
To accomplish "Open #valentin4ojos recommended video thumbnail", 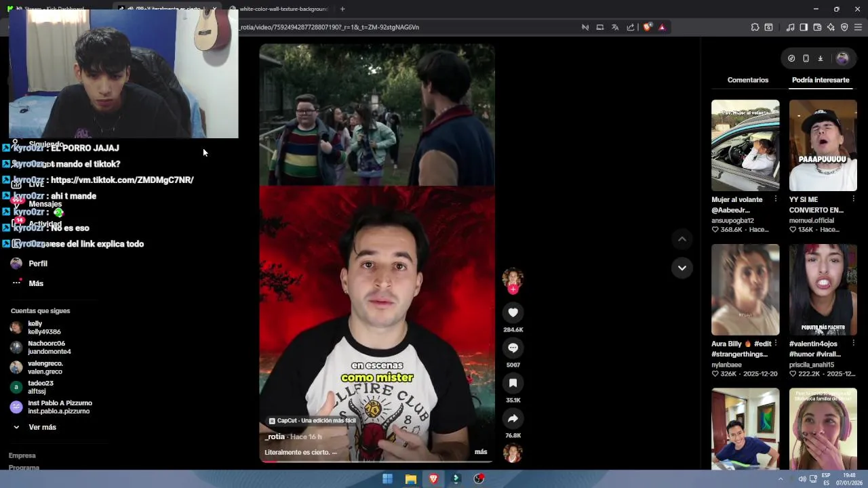I will [x=823, y=289].
